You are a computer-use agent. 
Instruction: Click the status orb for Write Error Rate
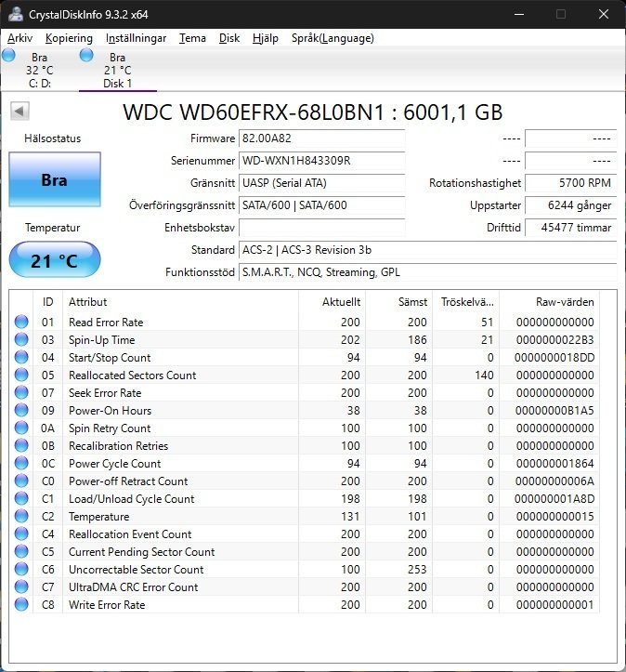(21, 605)
